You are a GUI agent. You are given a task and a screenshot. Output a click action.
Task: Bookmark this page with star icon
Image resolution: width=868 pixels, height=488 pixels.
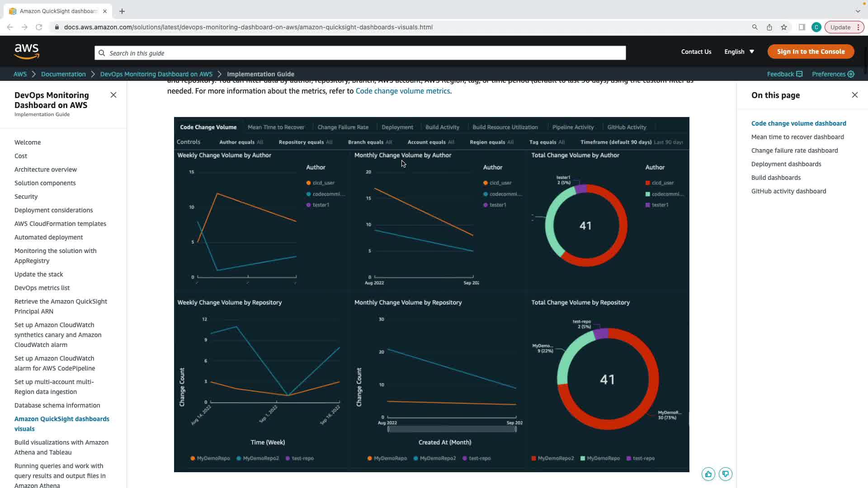784,27
